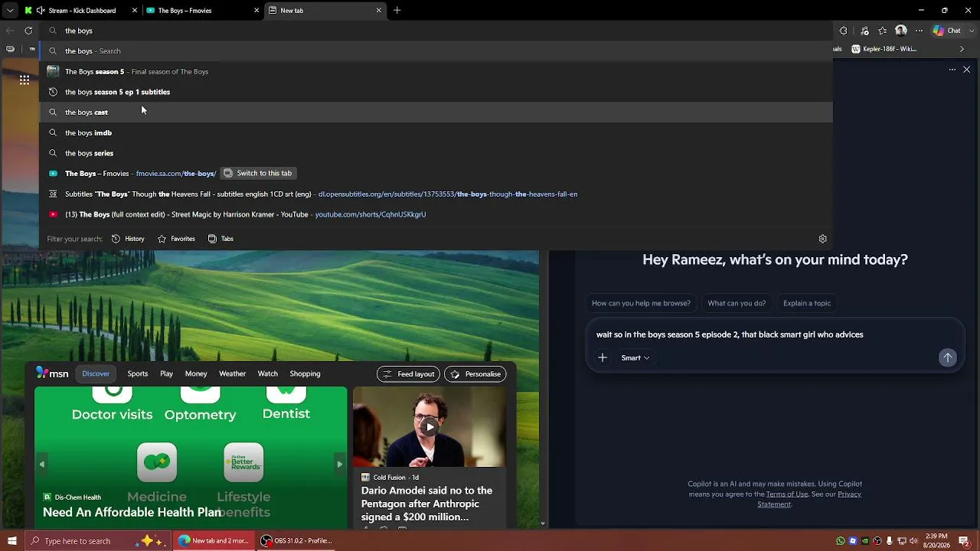Open the Sports feed tab
This screenshot has width=980, height=551.
click(x=138, y=373)
